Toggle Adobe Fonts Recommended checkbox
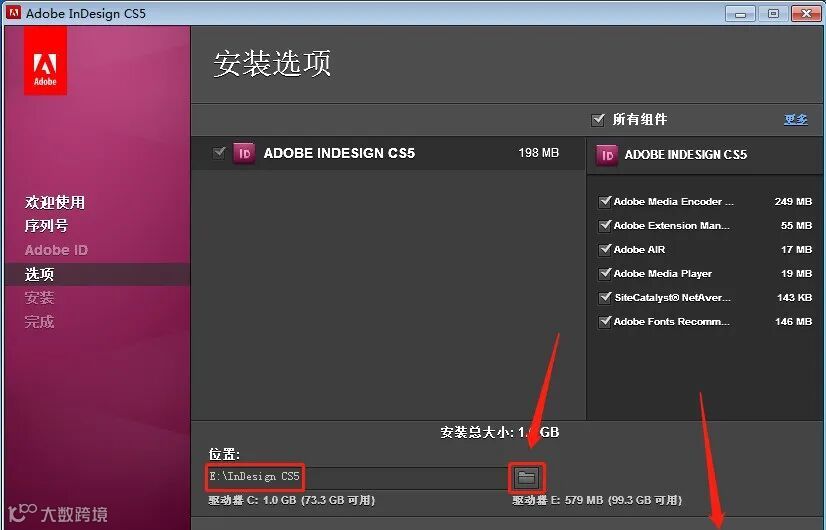826x530 pixels. click(604, 321)
